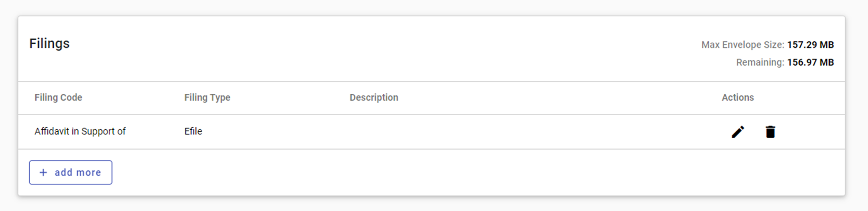Click blank header area right of Filings title
The width and height of the screenshot is (868, 211).
pyautogui.click(x=365, y=47)
